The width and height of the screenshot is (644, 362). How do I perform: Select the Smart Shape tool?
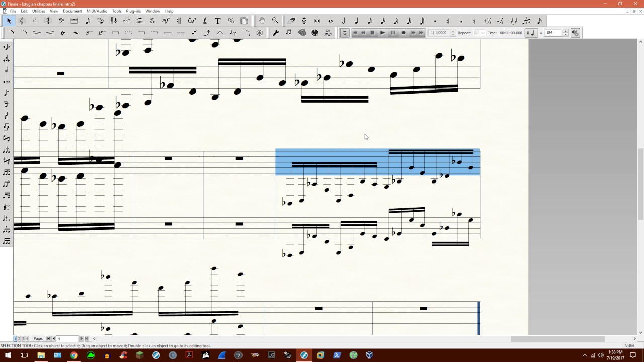pyautogui.click(x=139, y=21)
